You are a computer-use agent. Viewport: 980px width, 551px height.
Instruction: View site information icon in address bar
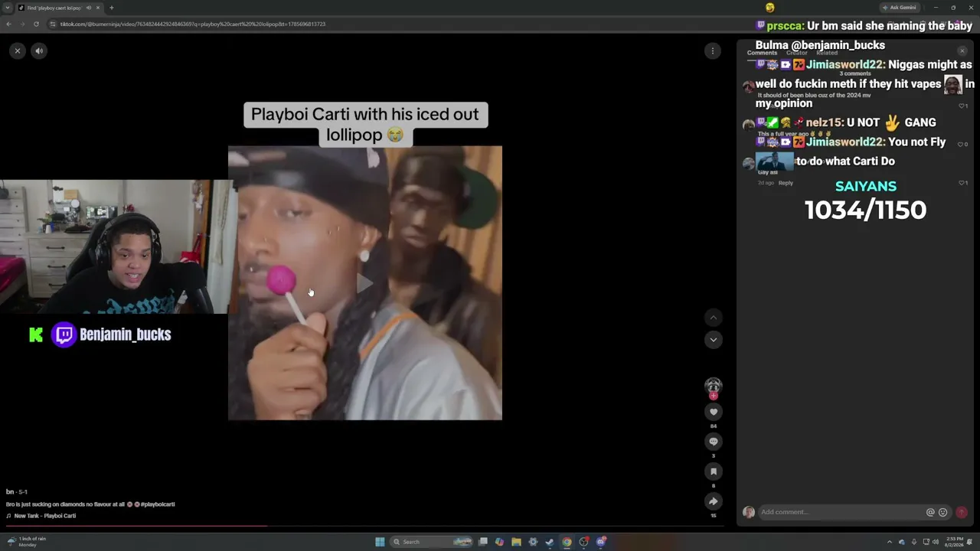(53, 24)
